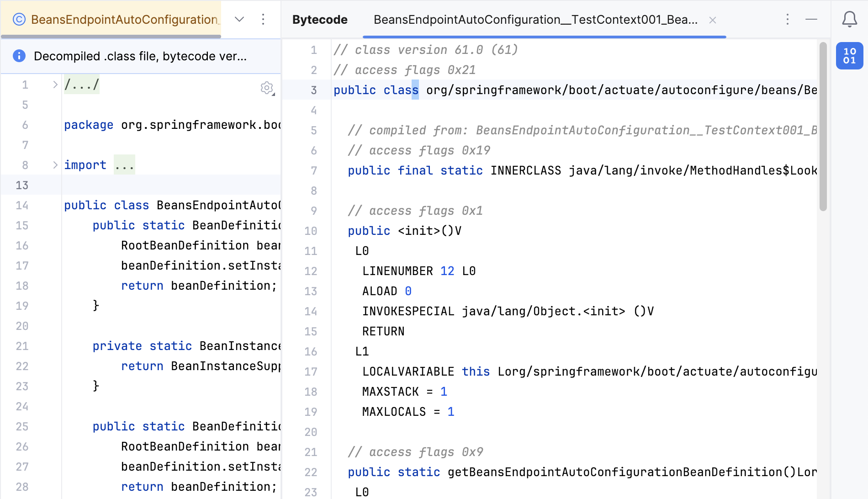Screen dimensions: 868x499
Task: Open the Bytecode tool window via 1001 icon
Action: [x=849, y=56]
